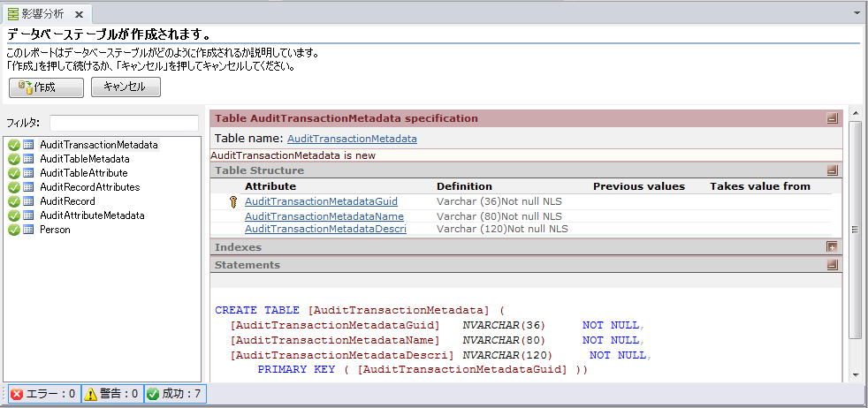Click 'AuditTransactionMetadata is new' message
This screenshot has width=868, height=408.
[293, 155]
